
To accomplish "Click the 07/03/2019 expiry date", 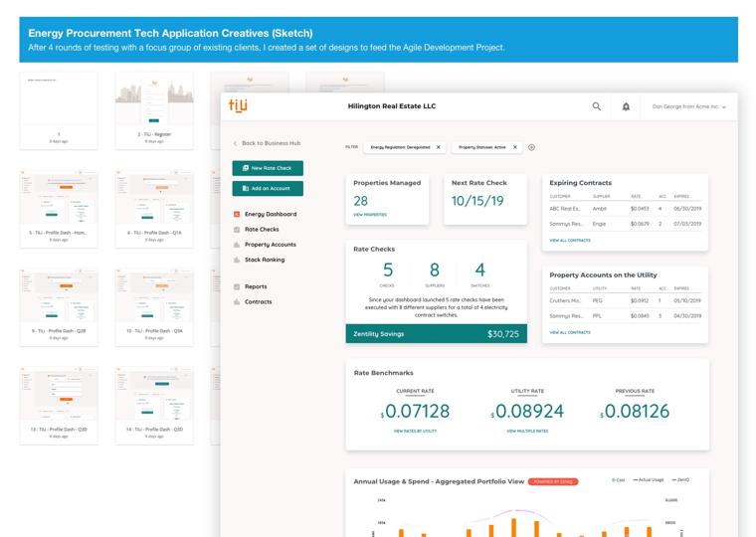I will tap(687, 224).
